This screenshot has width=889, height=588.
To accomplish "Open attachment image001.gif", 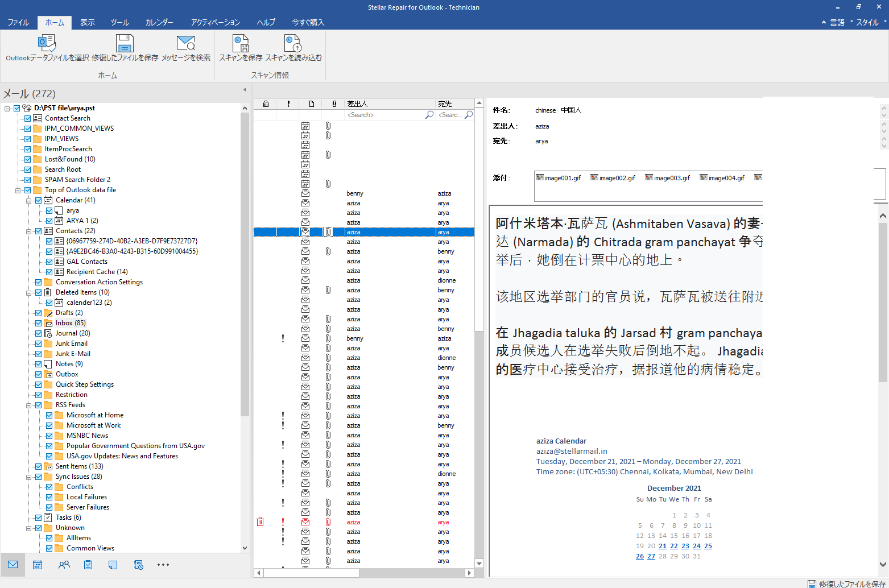I will click(x=559, y=178).
